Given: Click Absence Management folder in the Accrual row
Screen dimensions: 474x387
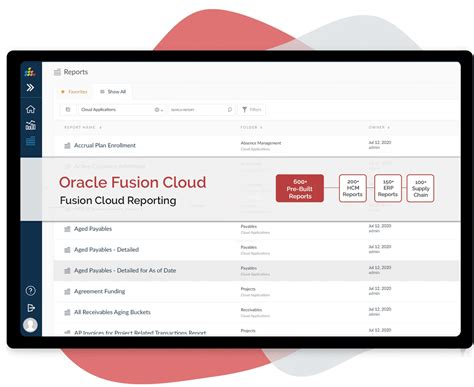Looking at the screenshot, I should coord(261,143).
